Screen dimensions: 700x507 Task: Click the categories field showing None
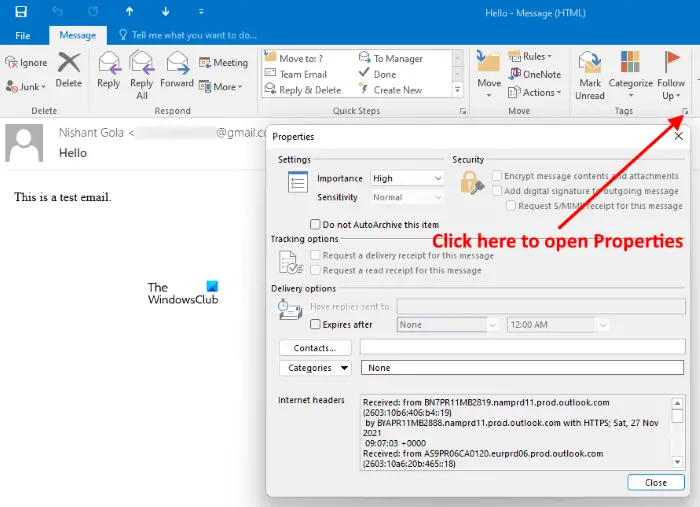click(x=522, y=368)
